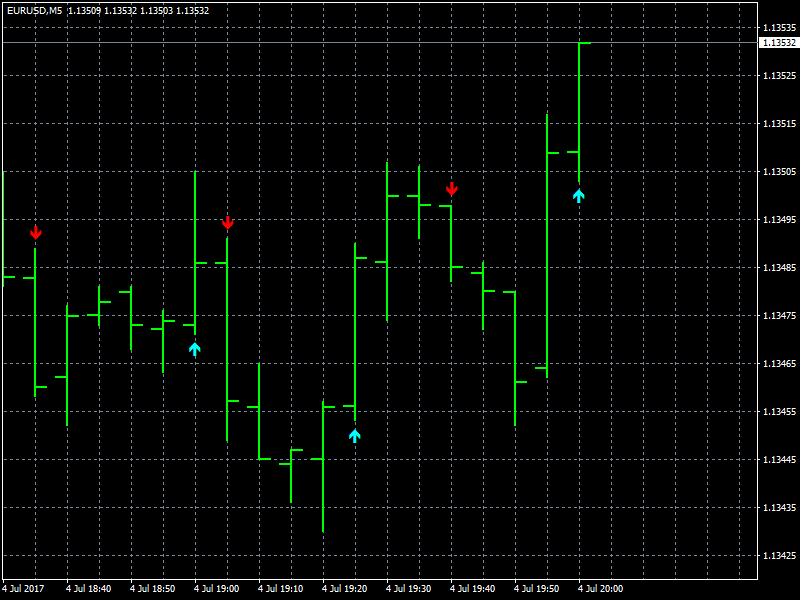This screenshot has height=600, width=800.
Task: Click the 1.13505 price scale label
Action: click(x=779, y=171)
